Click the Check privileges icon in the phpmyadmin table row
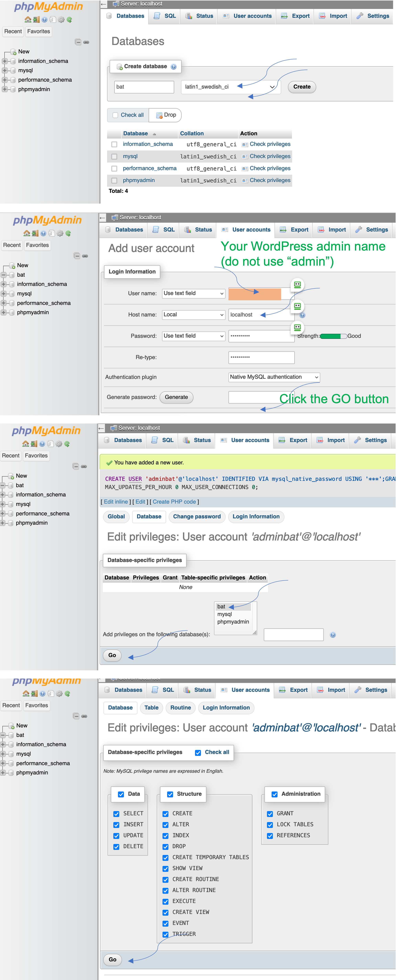 point(245,181)
